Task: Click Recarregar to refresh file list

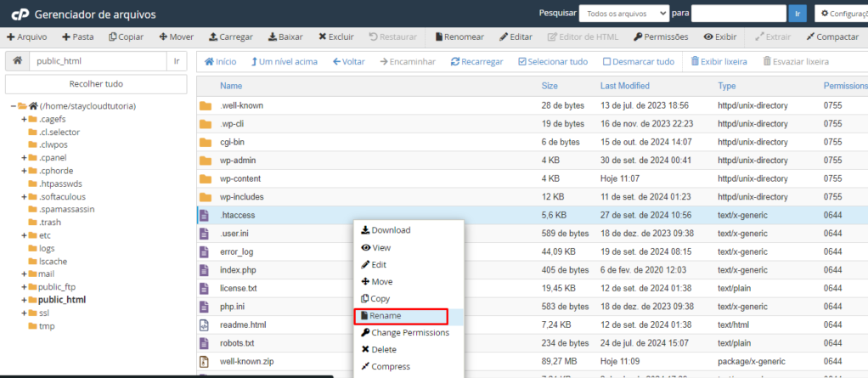Action: point(476,62)
